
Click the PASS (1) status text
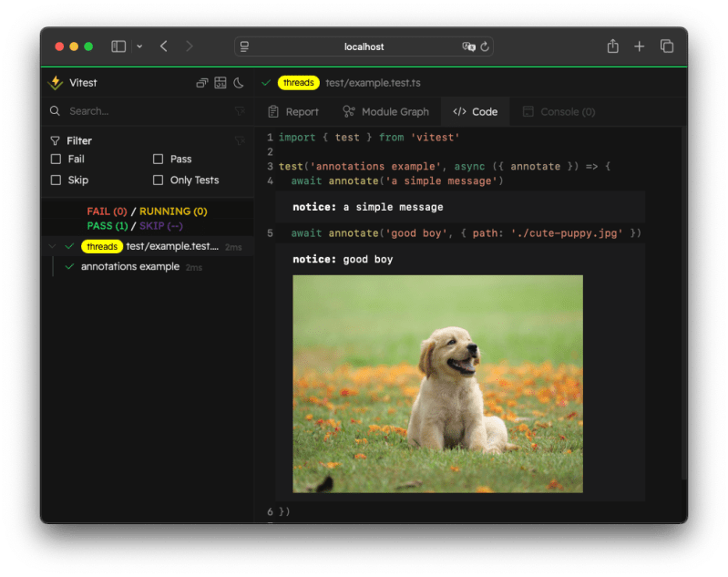point(108,226)
